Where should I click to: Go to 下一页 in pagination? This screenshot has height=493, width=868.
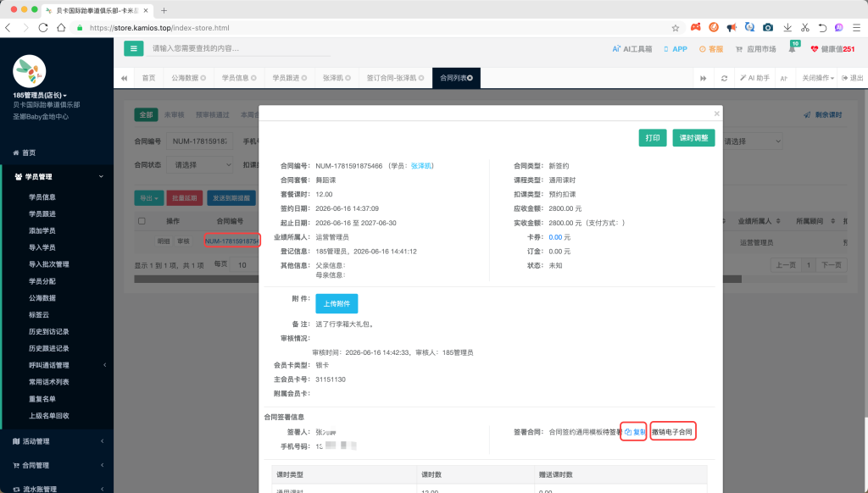coord(832,265)
